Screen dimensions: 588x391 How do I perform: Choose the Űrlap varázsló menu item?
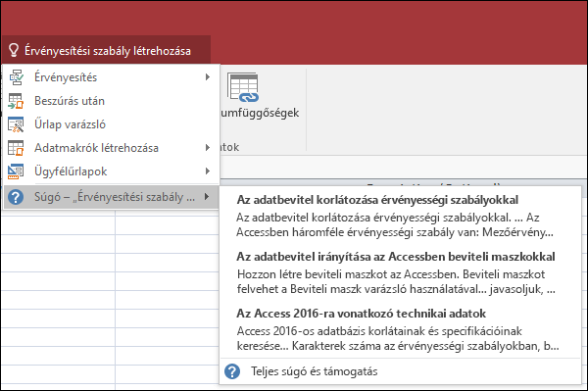111,124
